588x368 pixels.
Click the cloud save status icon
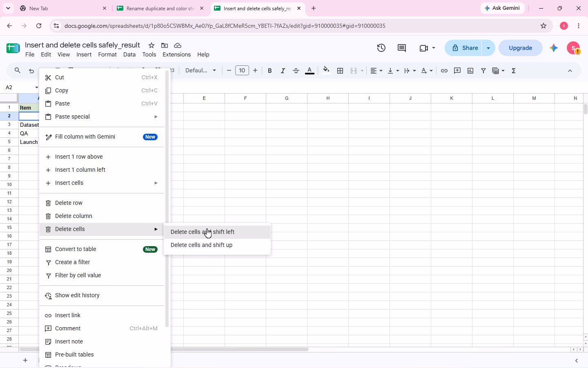click(178, 45)
